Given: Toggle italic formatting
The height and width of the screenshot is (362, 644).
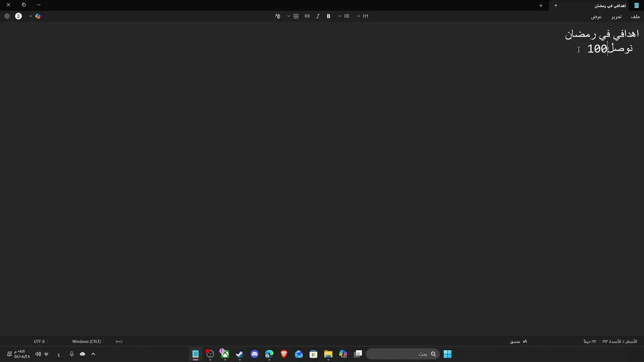Looking at the screenshot, I should click(x=317, y=16).
